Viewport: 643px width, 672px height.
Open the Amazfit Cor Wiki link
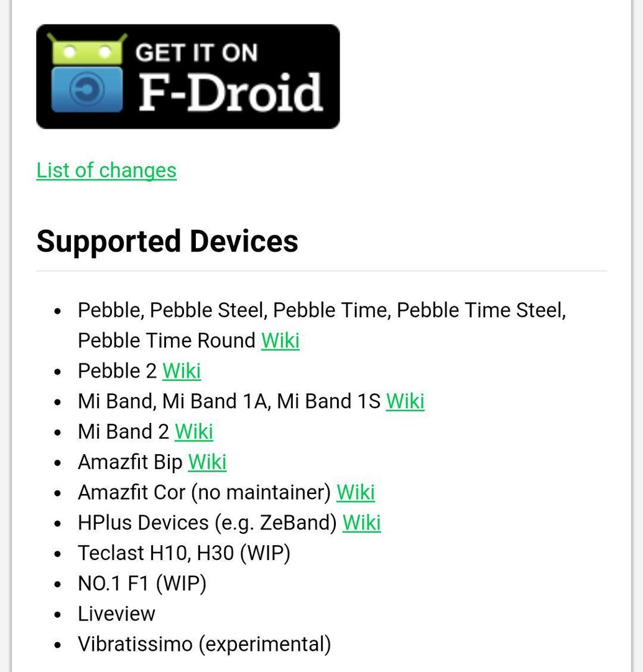pyautogui.click(x=356, y=492)
